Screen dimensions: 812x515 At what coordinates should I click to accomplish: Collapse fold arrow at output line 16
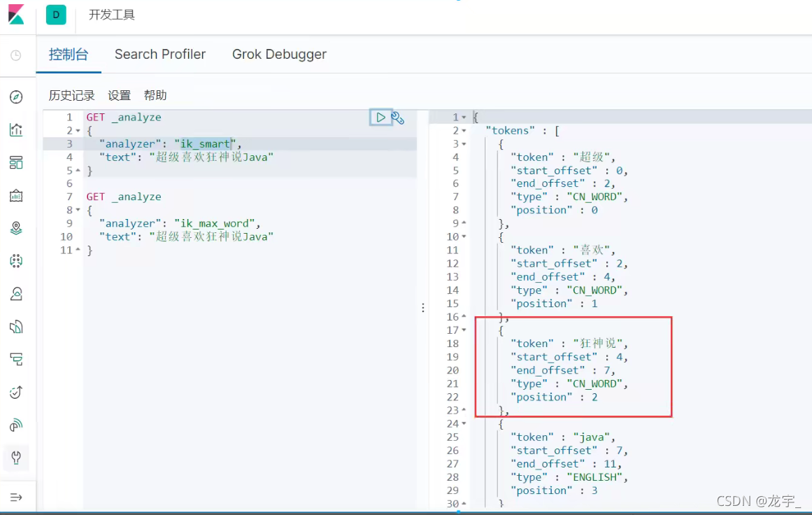tap(464, 316)
